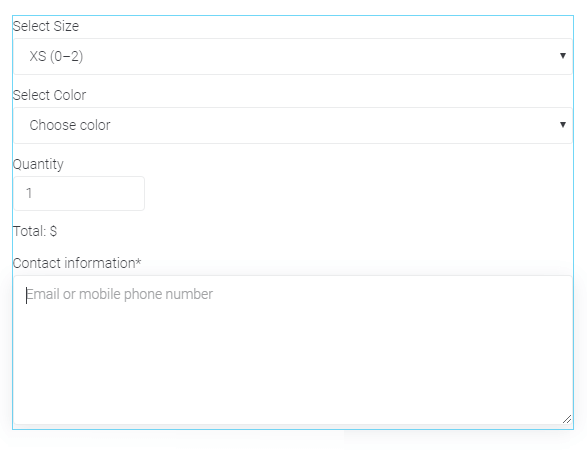
Task: Click the Email or mobile phone textarea
Action: [293, 350]
